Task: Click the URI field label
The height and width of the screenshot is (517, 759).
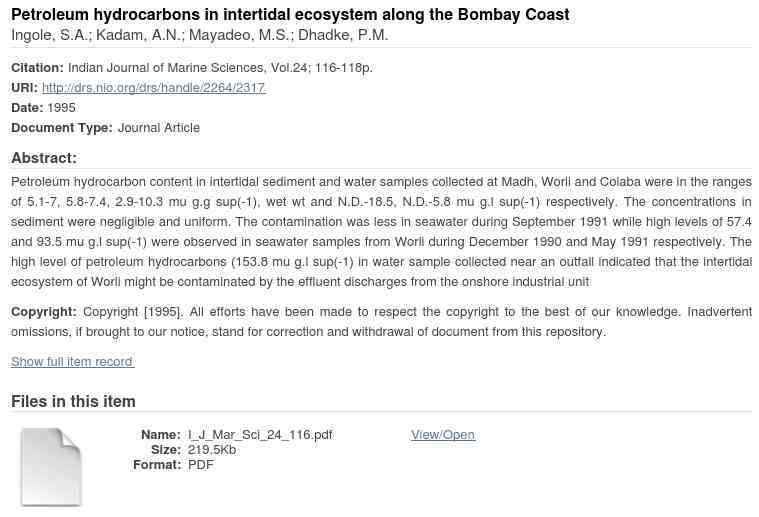Action: pyautogui.click(x=24, y=88)
